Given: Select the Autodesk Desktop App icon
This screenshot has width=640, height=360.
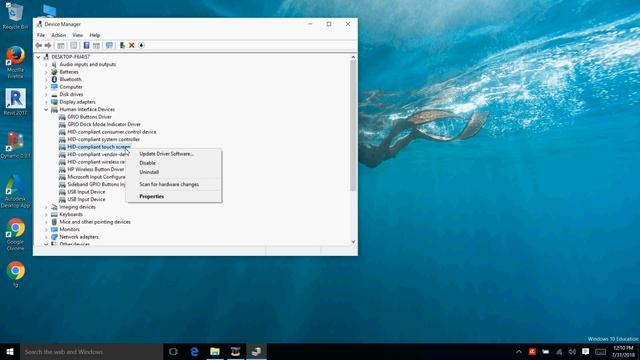Looking at the screenshot, I should [x=15, y=192].
